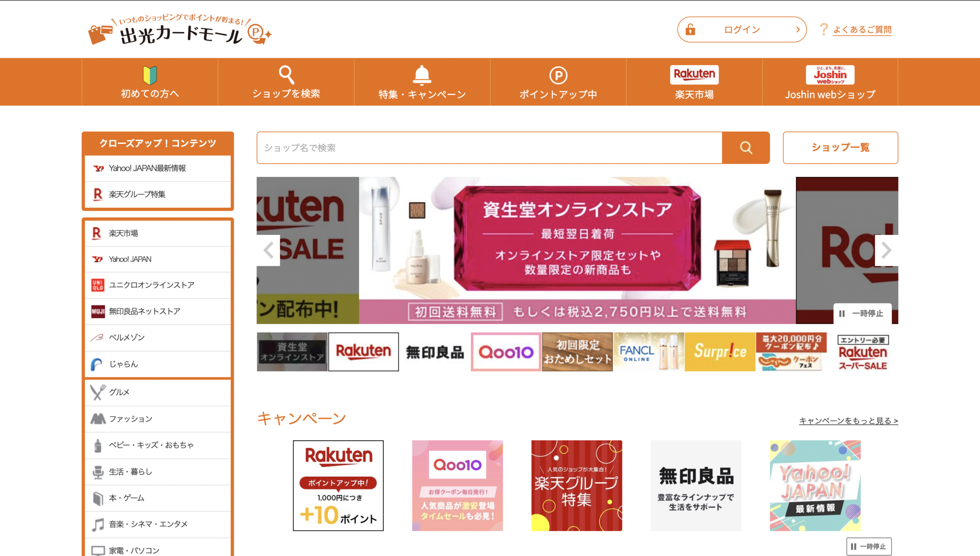Viewport: 980px width, 556px height.
Task: Click the ショップを検索 magnifier icon
Action: click(286, 75)
